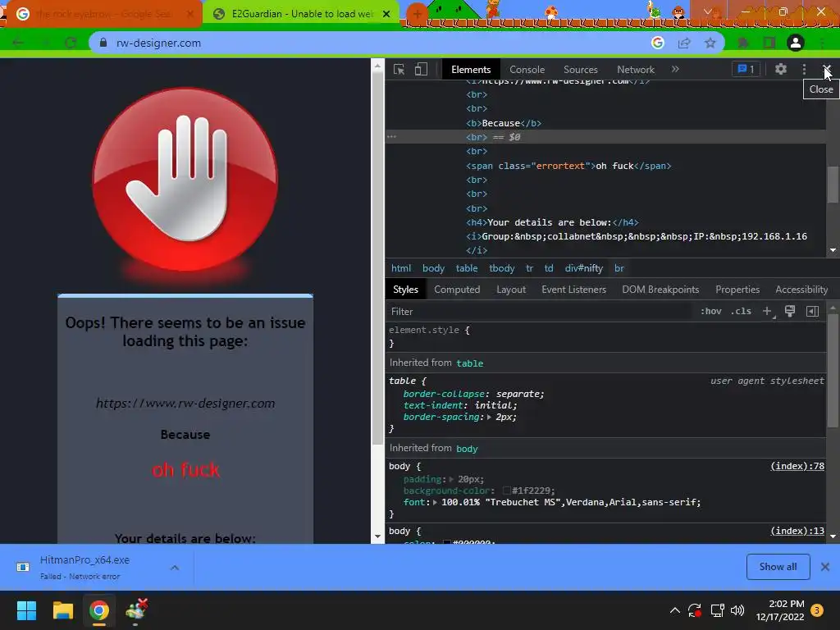This screenshot has height=630, width=840.
Task: Select div#nifty in the breadcrumb trail
Action: click(584, 268)
